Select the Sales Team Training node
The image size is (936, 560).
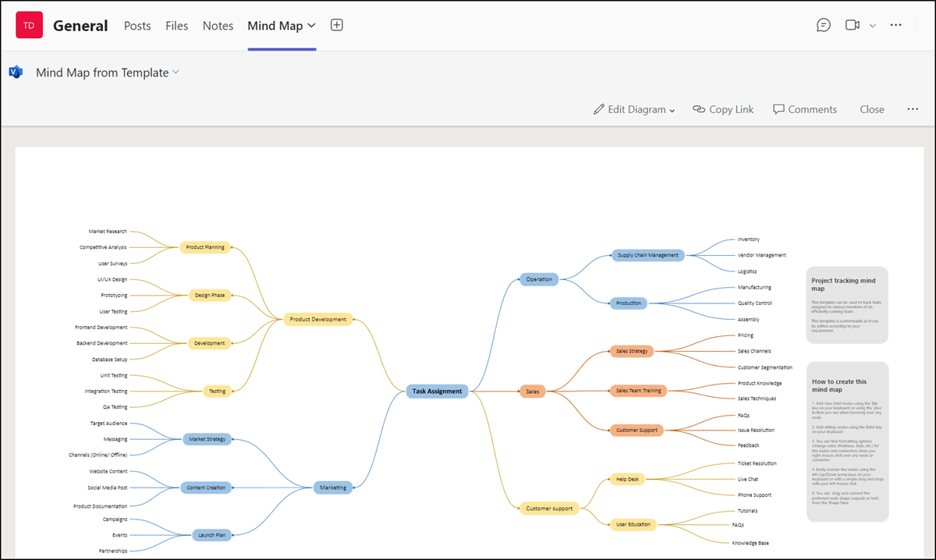click(x=638, y=391)
